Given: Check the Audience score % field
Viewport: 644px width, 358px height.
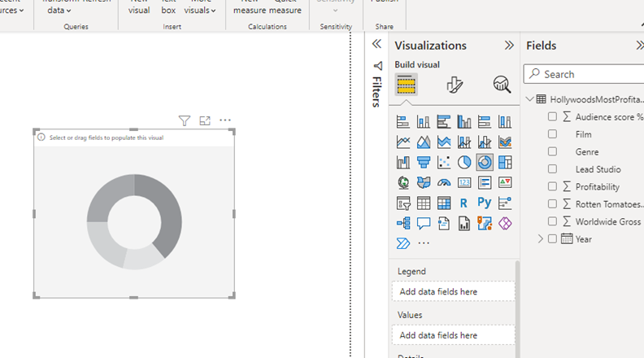Looking at the screenshot, I should 552,116.
